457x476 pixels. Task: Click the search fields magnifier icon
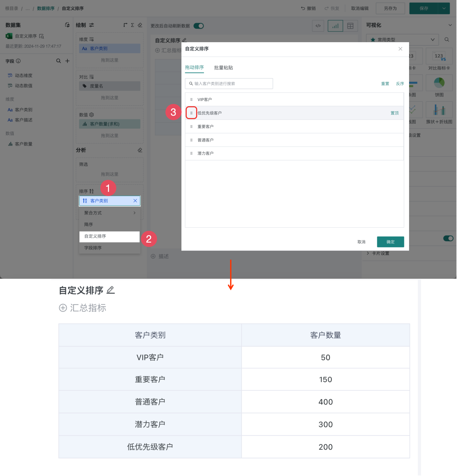[58, 61]
